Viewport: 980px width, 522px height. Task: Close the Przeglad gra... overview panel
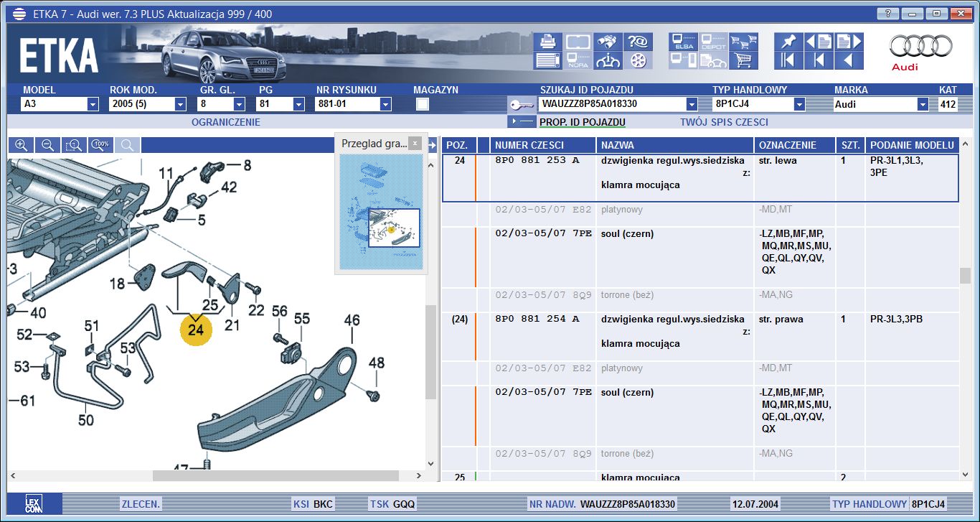[x=415, y=143]
